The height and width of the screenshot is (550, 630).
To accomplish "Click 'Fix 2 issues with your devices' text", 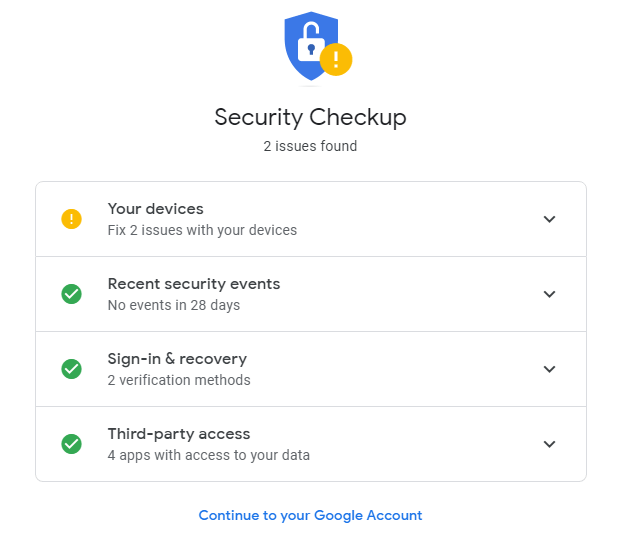I will tap(202, 230).
